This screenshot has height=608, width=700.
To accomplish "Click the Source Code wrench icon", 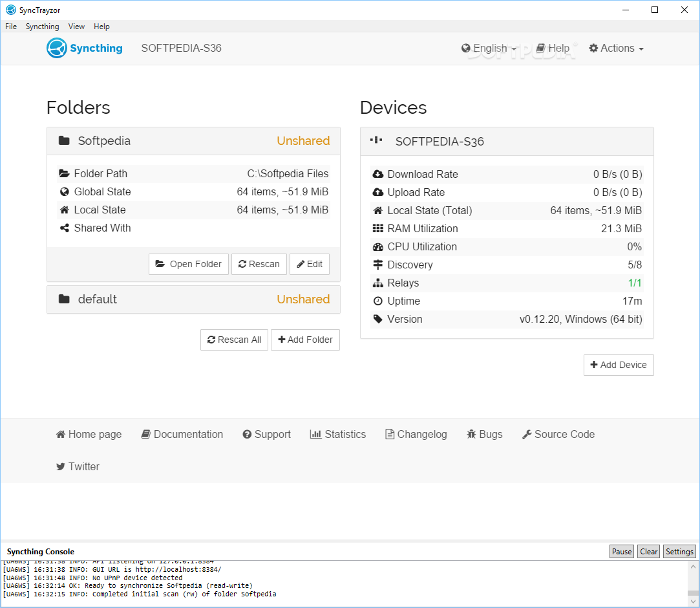I will click(x=527, y=434).
